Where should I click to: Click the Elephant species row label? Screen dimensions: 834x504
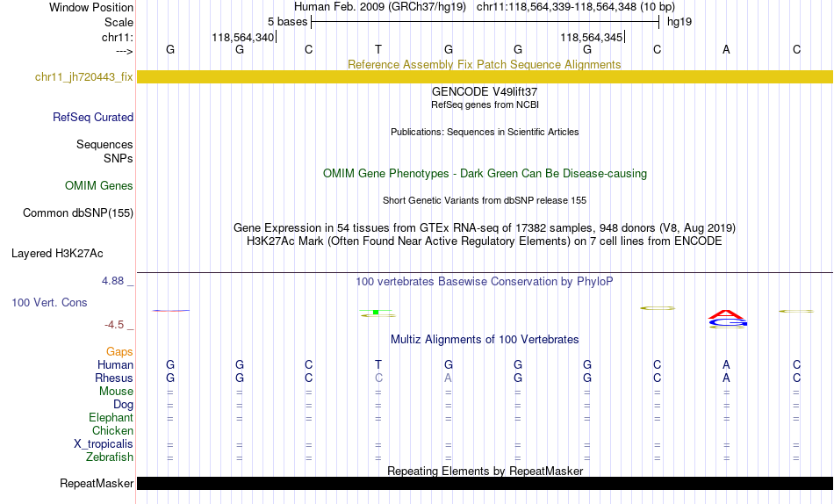(x=111, y=417)
